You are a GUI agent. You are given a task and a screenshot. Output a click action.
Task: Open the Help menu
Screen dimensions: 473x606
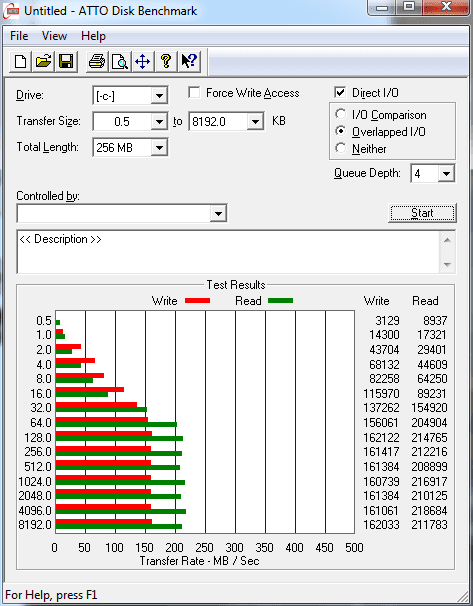point(93,36)
